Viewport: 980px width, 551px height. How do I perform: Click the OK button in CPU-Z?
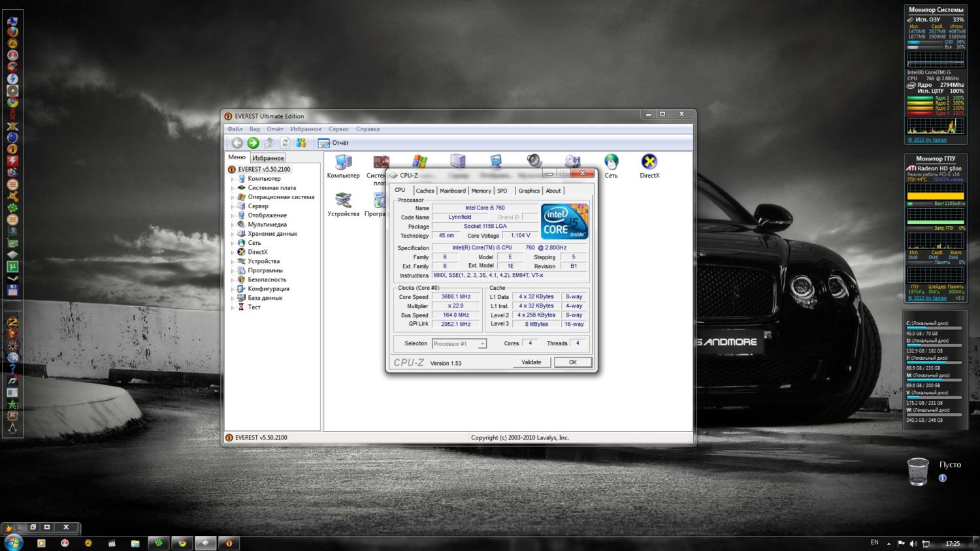coord(573,362)
